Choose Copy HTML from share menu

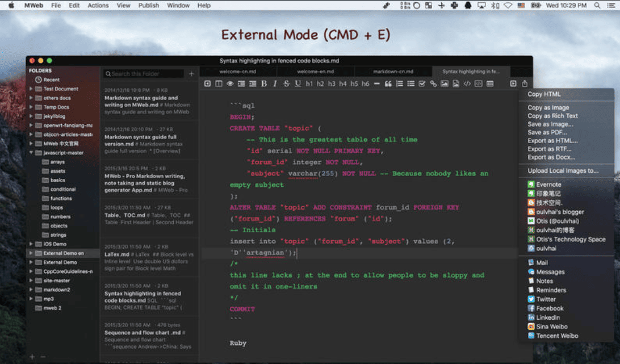[x=544, y=94]
